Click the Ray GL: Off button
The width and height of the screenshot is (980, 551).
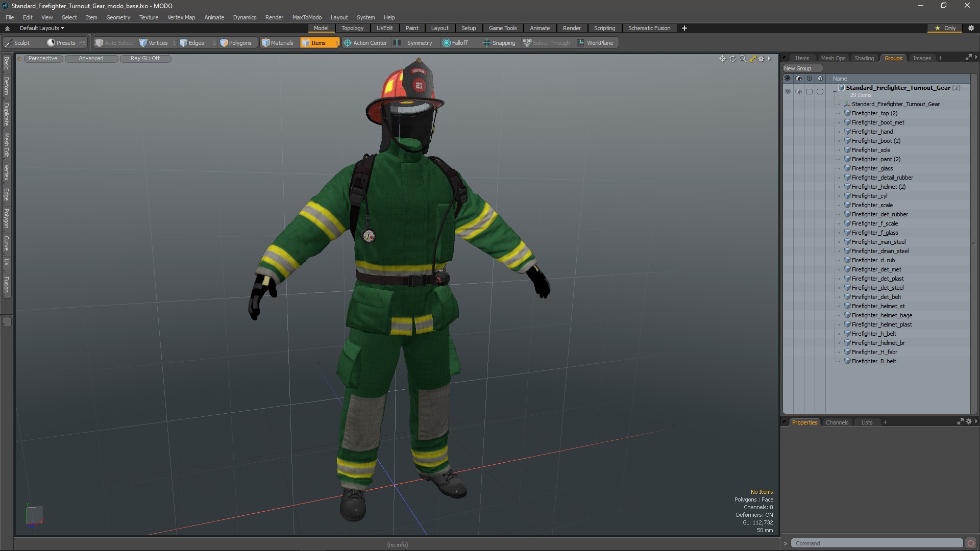click(145, 58)
